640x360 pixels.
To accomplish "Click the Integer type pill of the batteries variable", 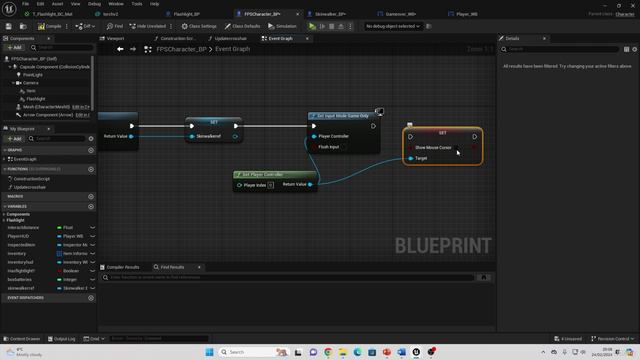I will (59, 280).
